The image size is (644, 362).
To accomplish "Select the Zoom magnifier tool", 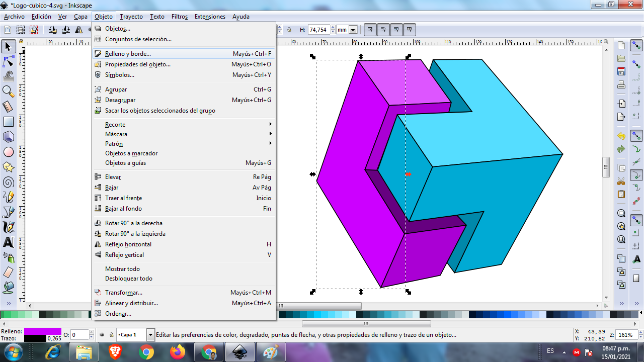I will [8, 92].
